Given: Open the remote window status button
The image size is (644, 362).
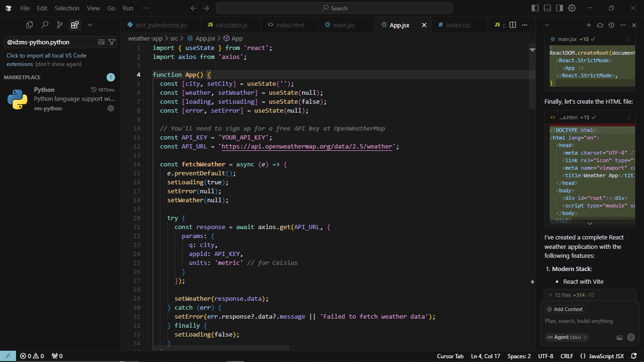Looking at the screenshot, I should (x=8, y=356).
